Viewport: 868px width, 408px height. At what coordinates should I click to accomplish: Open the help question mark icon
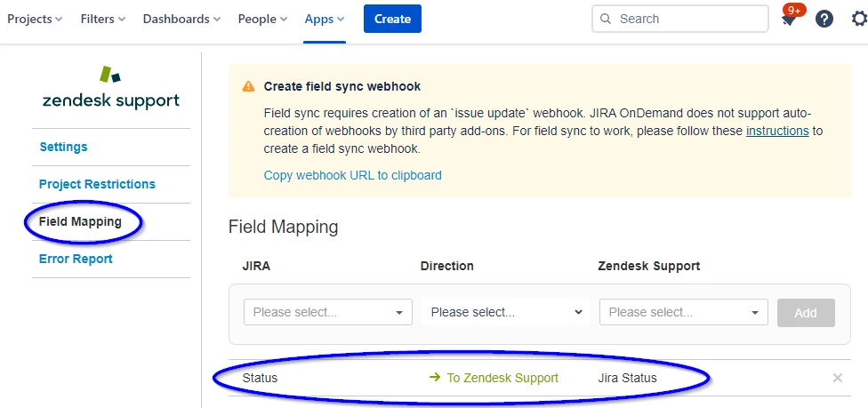[824, 20]
